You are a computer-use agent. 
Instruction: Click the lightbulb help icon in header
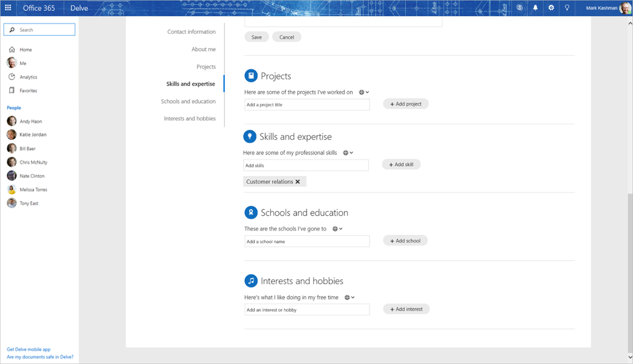[567, 8]
